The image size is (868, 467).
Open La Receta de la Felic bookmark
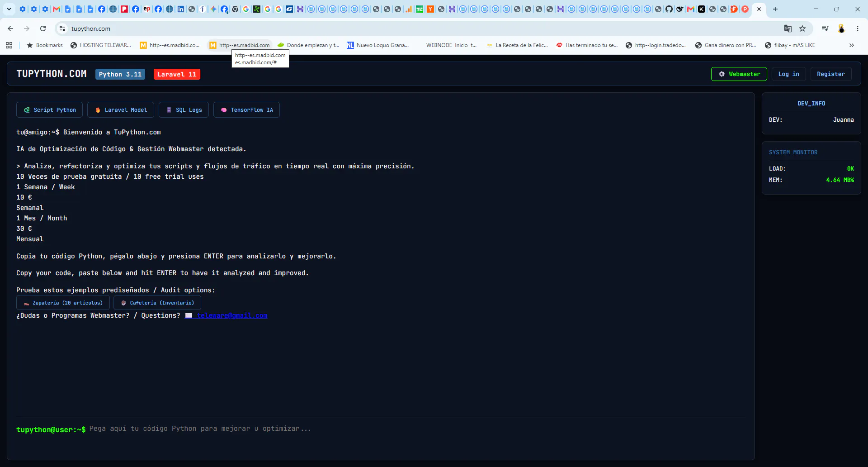517,45
